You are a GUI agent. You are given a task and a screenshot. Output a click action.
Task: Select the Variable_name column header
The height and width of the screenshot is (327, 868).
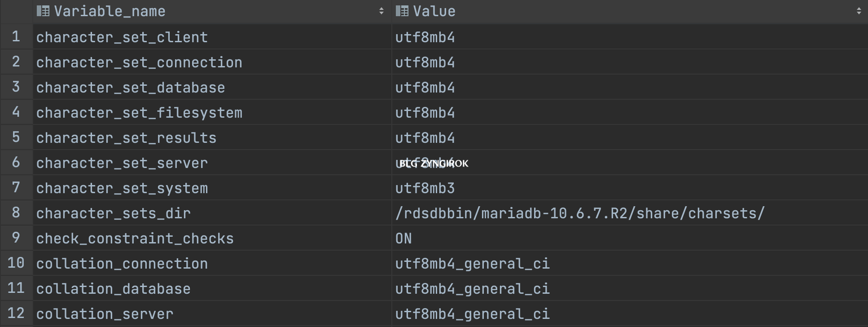pos(212,11)
